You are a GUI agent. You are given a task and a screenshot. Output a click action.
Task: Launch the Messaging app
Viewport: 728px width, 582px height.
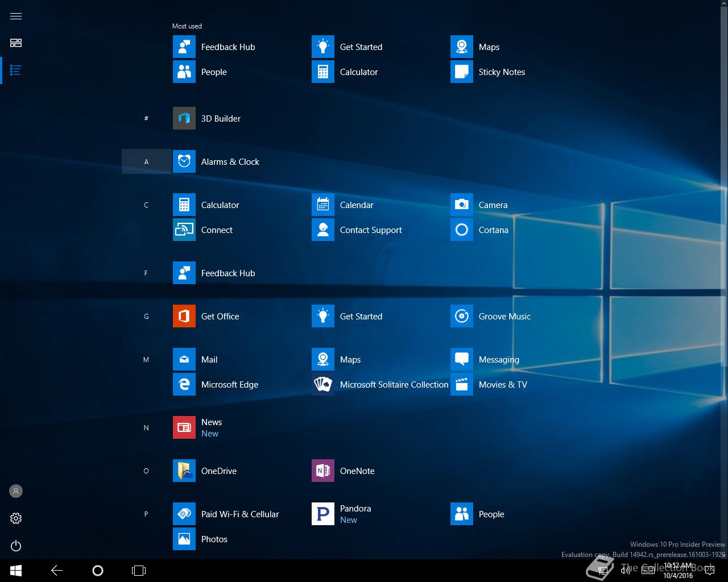[x=519, y=359]
